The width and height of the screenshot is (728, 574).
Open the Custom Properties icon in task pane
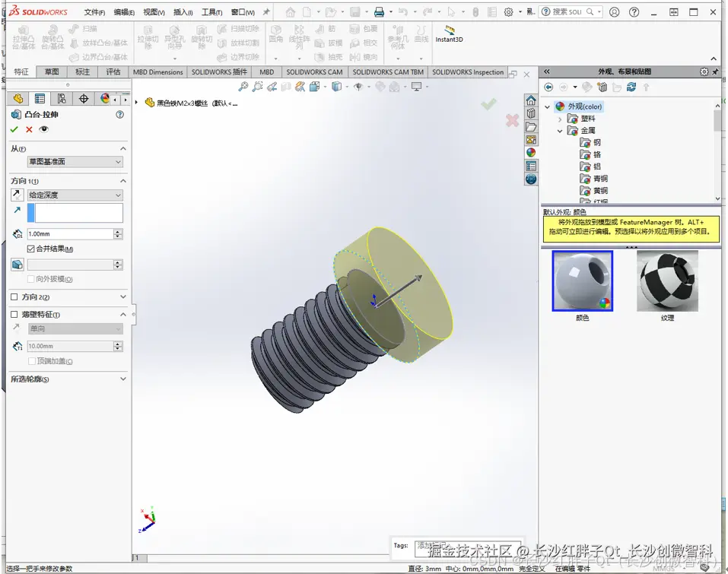(531, 166)
